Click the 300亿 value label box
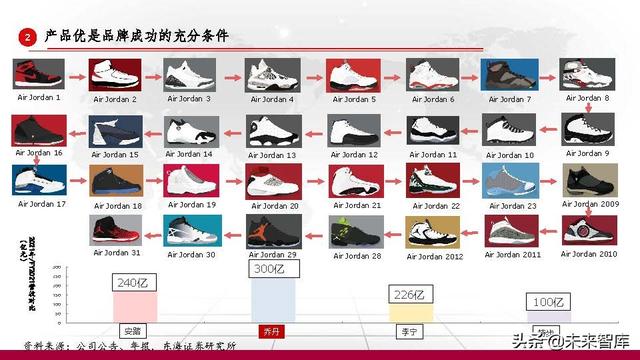Viewport: 640px width, 360px height. (x=274, y=269)
